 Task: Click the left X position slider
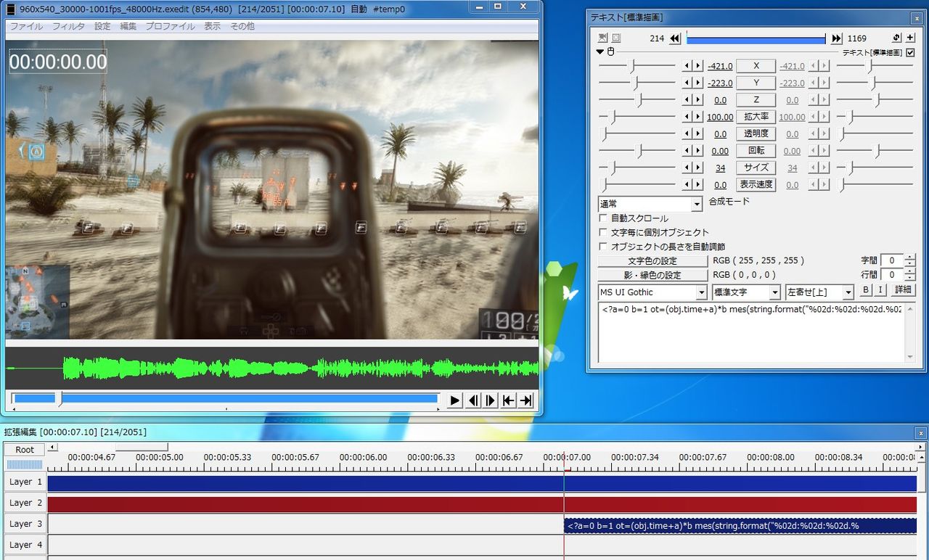coord(637,66)
